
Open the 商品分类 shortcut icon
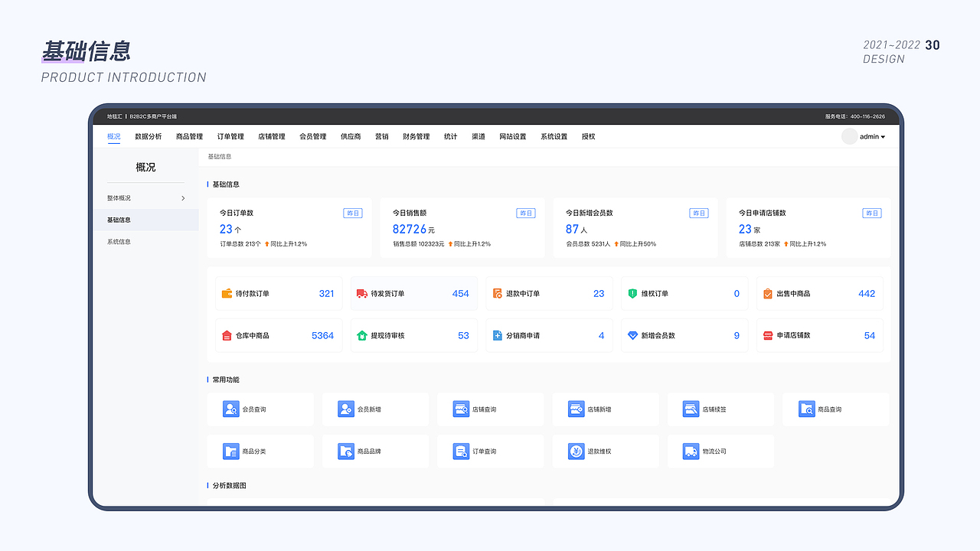coord(230,452)
